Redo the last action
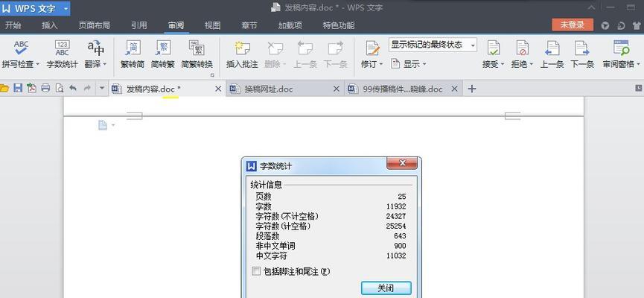 coord(87,88)
